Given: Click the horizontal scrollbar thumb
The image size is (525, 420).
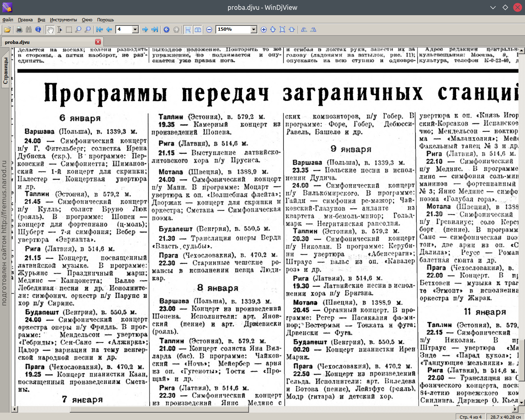Looking at the screenshot, I should (160, 409).
